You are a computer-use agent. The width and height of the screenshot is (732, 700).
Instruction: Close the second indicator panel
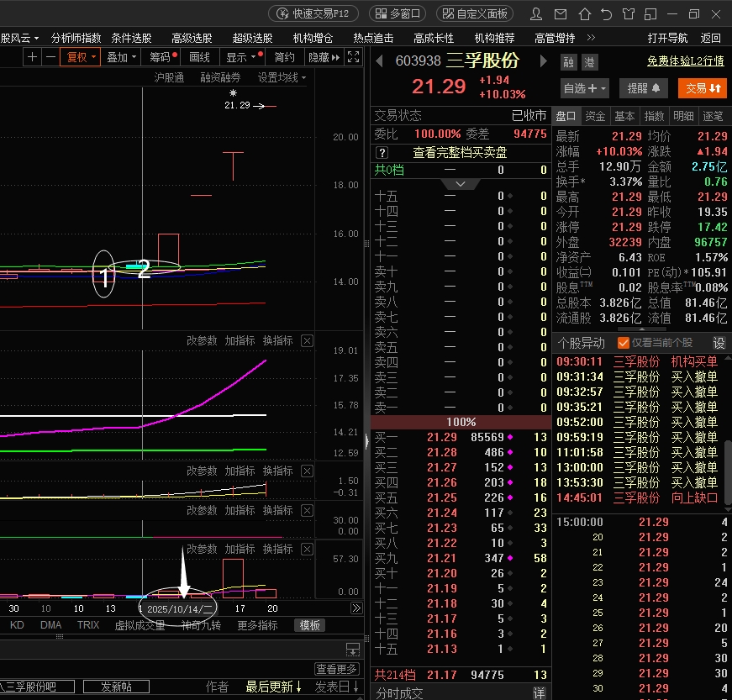click(x=307, y=471)
